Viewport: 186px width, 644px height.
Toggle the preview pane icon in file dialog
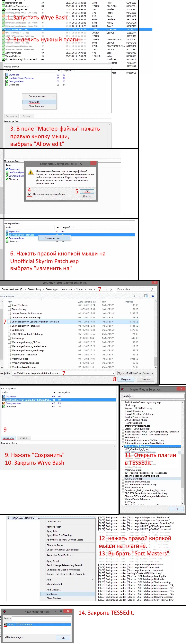[146, 296]
